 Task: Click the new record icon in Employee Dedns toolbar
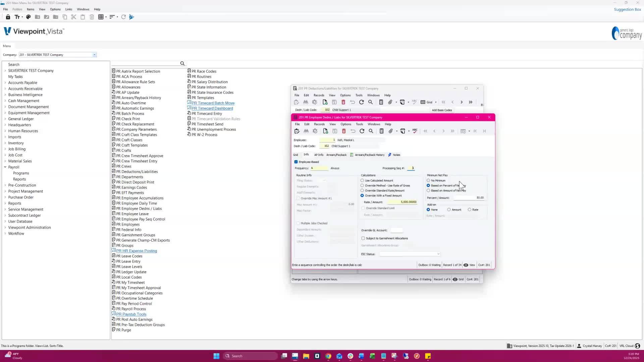point(325,131)
